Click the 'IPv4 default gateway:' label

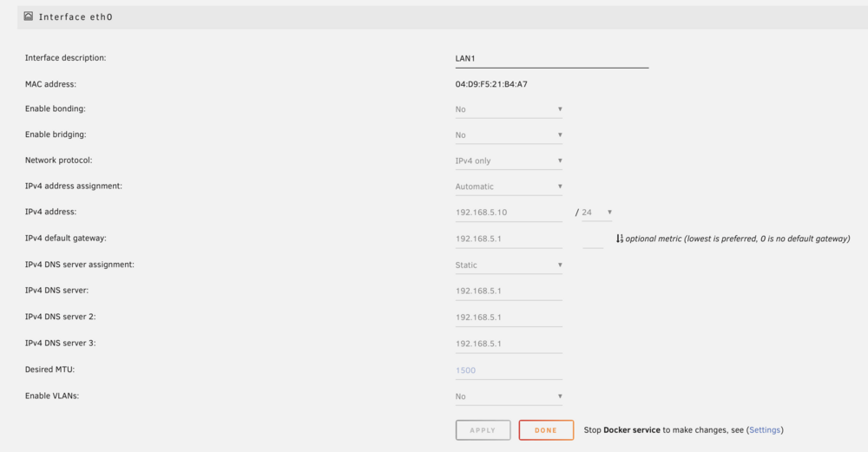(66, 239)
